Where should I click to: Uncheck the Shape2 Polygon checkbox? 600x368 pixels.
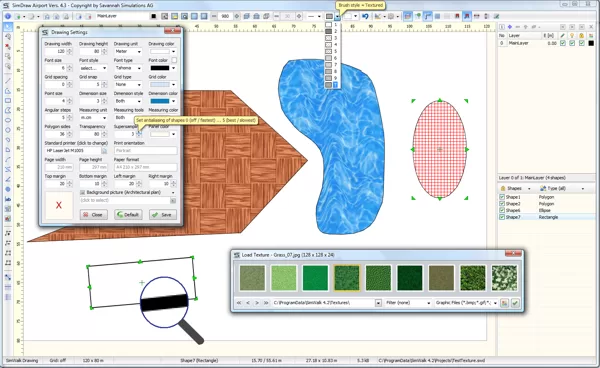pyautogui.click(x=502, y=204)
